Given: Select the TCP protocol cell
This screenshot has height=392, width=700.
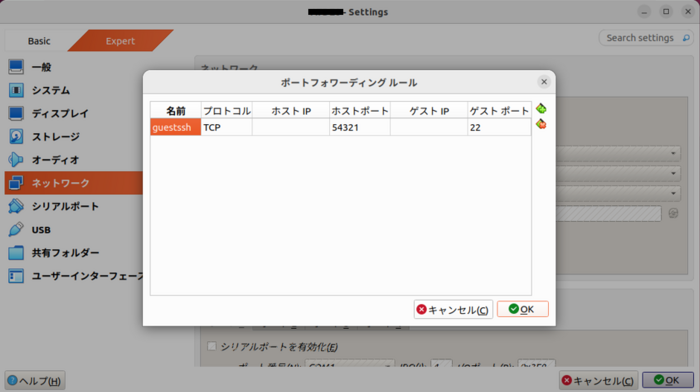Looking at the screenshot, I should point(226,127).
